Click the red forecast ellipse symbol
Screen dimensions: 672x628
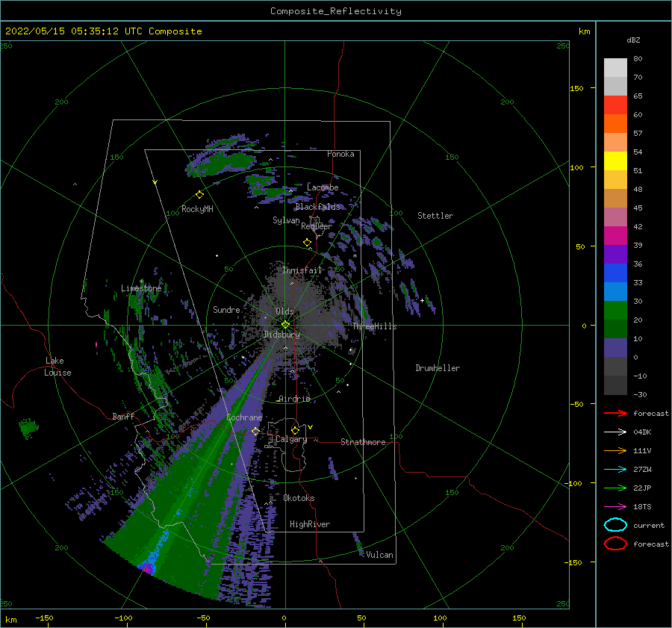[615, 544]
